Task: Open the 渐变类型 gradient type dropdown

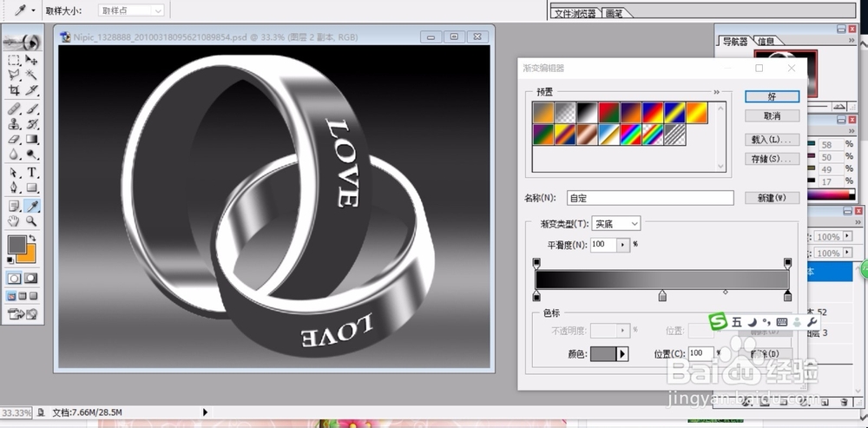Action: (x=616, y=224)
